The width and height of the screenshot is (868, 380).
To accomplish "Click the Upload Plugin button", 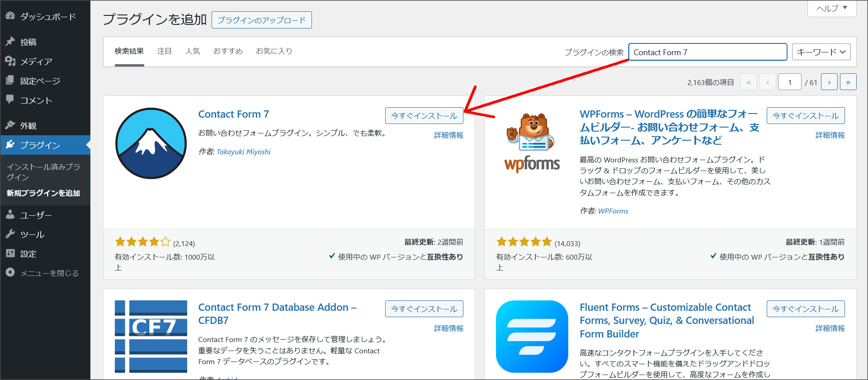I will 261,20.
